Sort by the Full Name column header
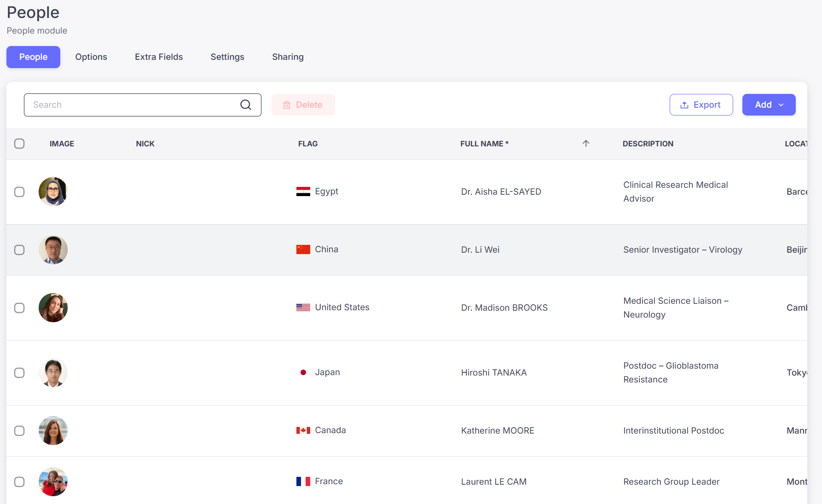This screenshot has height=504, width=822. 484,144
